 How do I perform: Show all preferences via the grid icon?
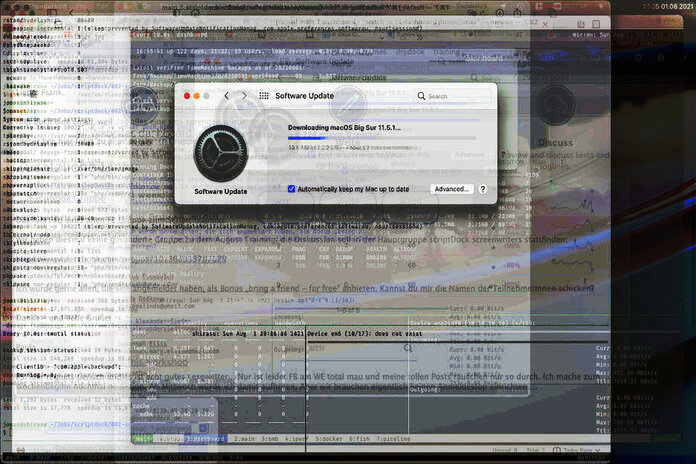coord(264,96)
